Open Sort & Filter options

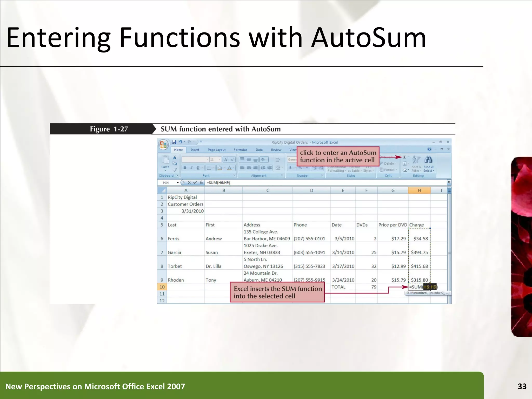(416, 164)
